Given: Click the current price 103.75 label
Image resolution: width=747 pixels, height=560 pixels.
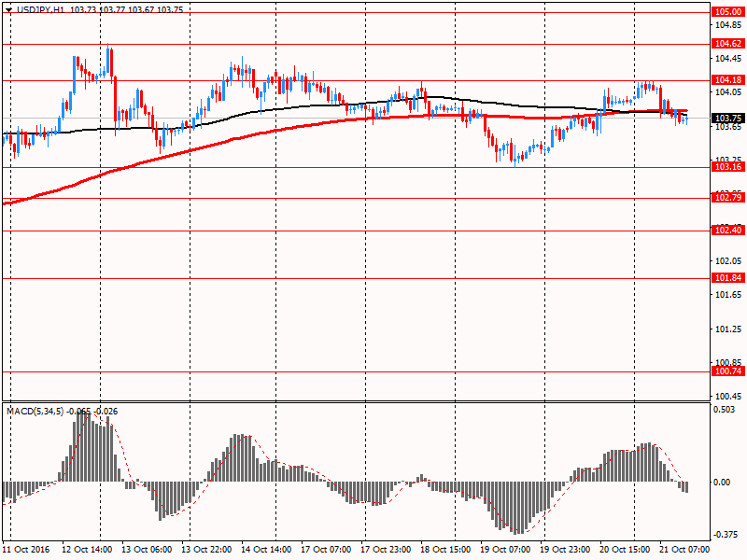Looking at the screenshot, I should (x=727, y=119).
